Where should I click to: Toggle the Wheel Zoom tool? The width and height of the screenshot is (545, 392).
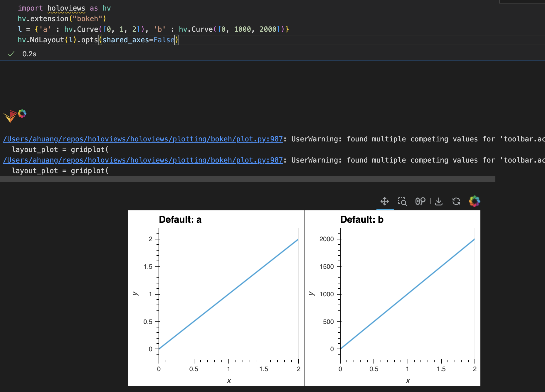[x=420, y=201]
